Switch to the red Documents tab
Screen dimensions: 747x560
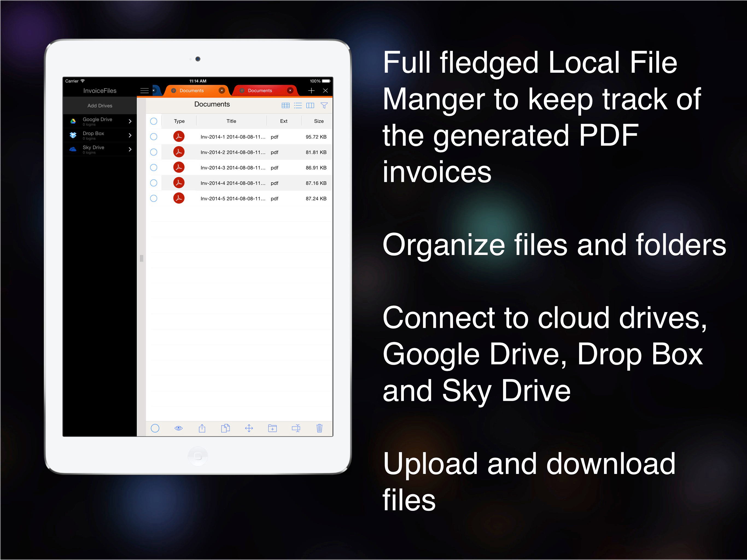pos(260,91)
